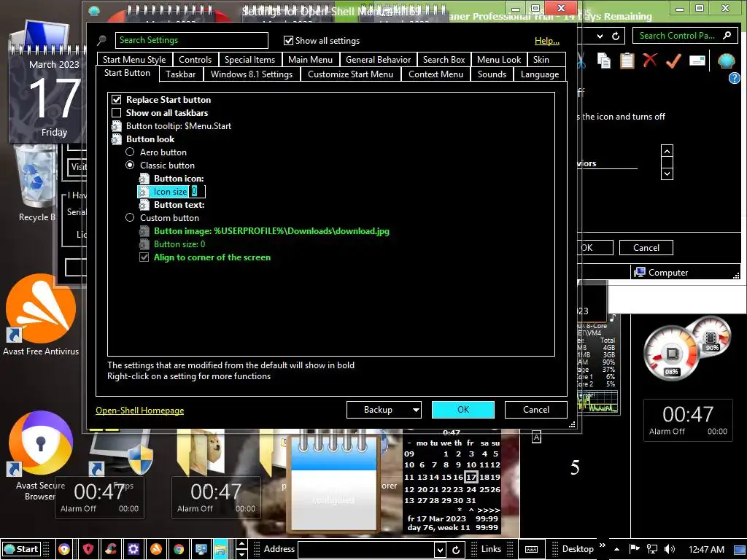The image size is (747, 560).
Task: Click the Control Panel taskbar icon
Action: [201, 549]
